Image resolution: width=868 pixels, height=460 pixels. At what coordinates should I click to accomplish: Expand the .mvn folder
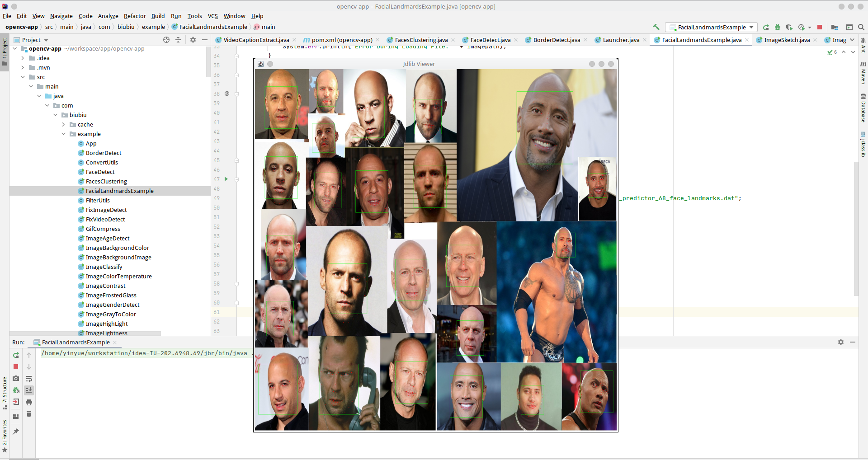click(x=23, y=67)
